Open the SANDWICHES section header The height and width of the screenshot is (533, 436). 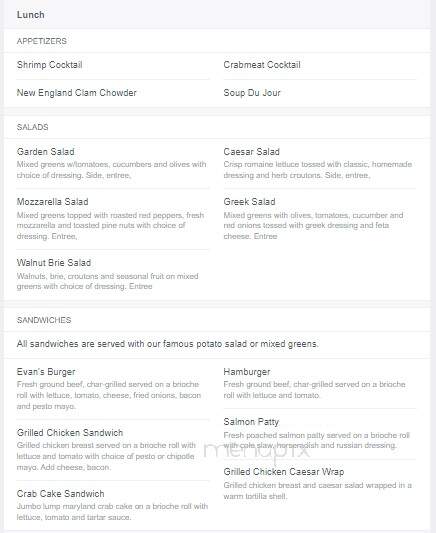[44, 320]
